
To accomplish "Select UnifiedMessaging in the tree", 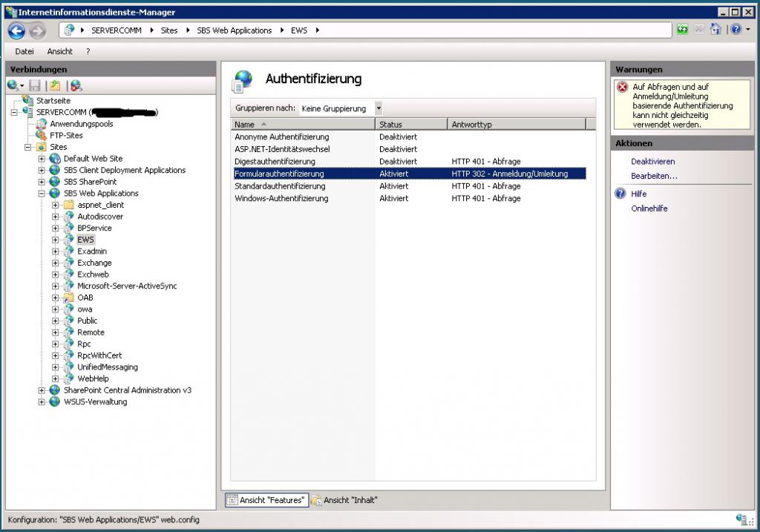I will tap(108, 367).
